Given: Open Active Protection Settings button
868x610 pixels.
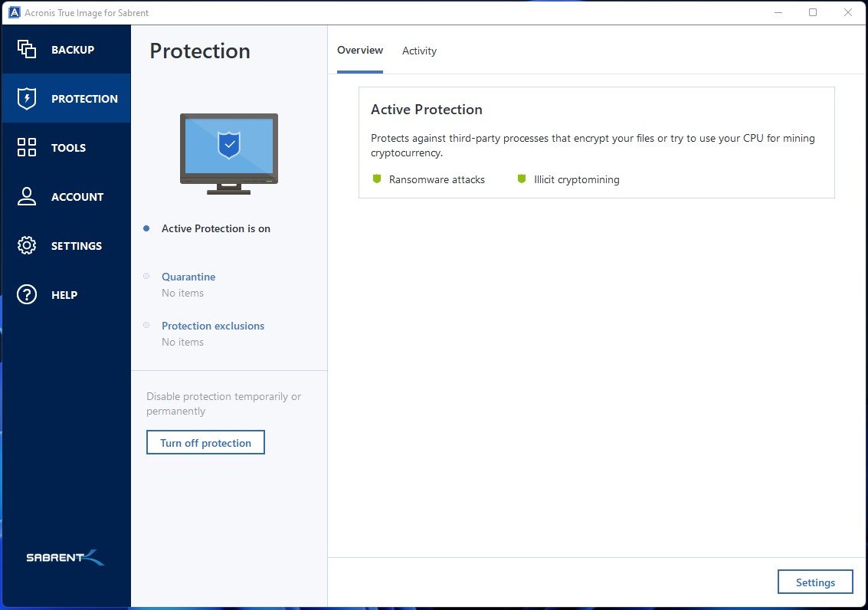Looking at the screenshot, I should tap(814, 582).
